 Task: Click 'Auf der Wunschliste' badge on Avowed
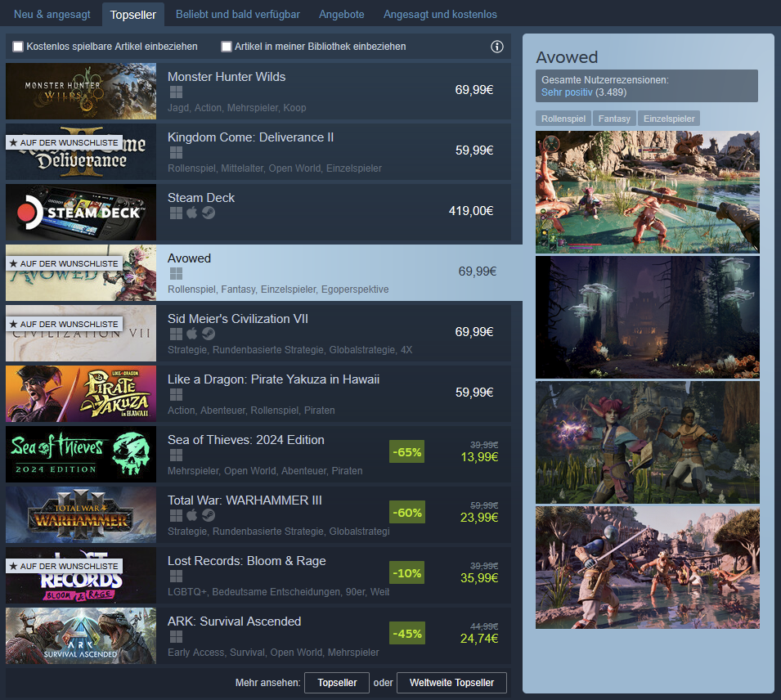(x=65, y=263)
